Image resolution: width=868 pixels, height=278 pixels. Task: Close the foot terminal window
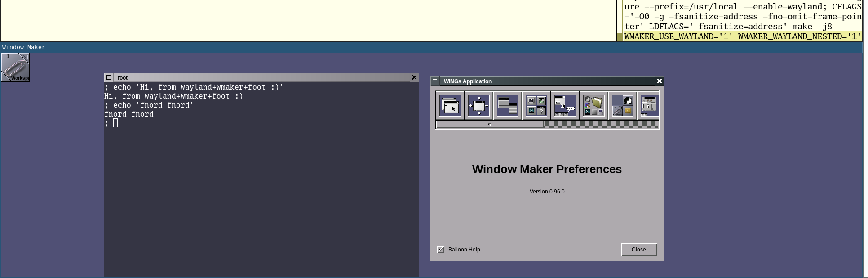click(x=414, y=77)
